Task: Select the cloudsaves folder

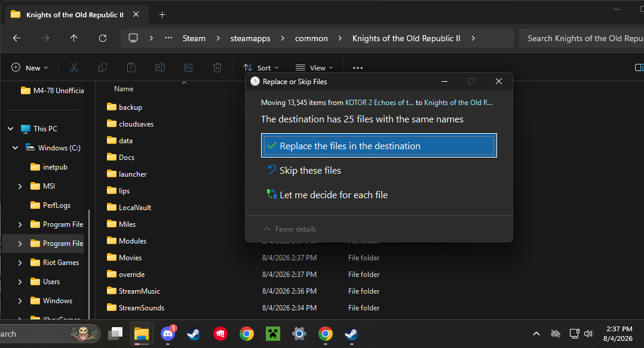Action: 130,124
